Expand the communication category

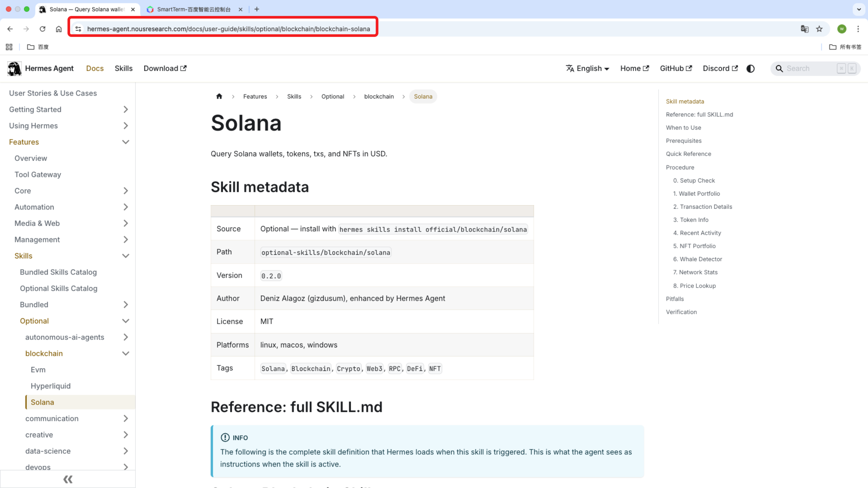click(x=126, y=419)
